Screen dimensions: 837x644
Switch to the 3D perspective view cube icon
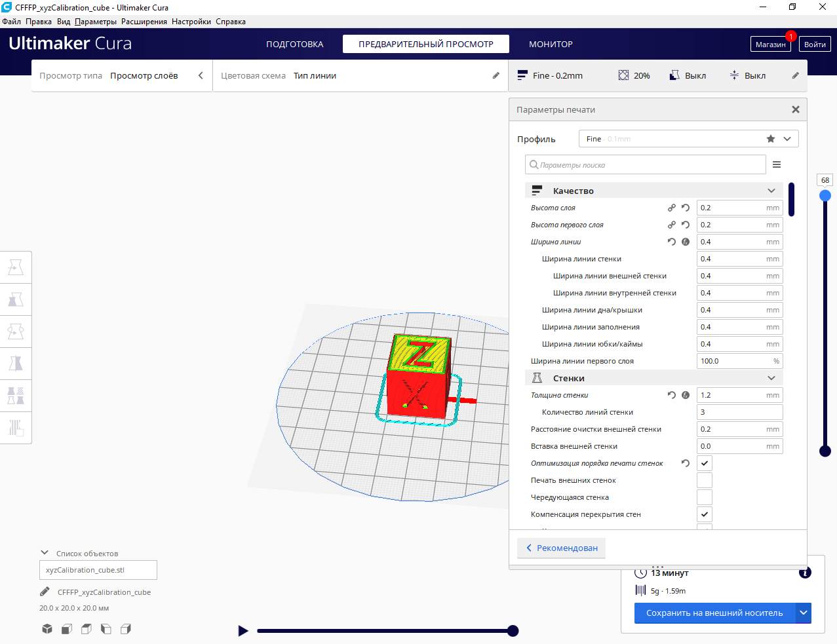[47, 629]
